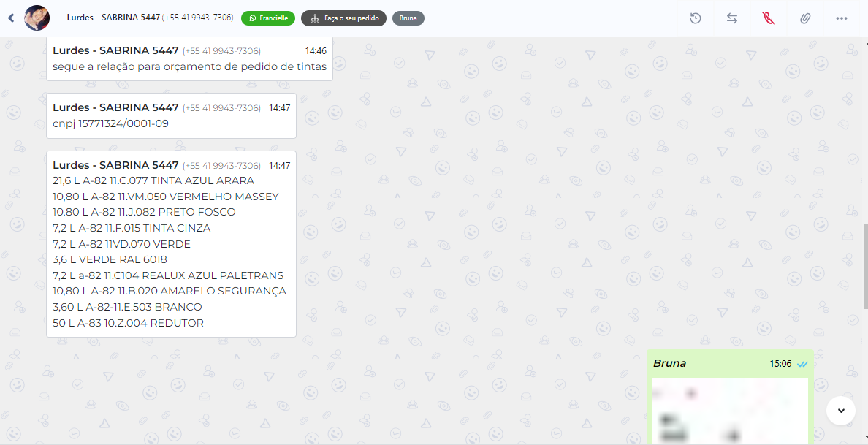Open the conversation history clock icon
This screenshot has width=868, height=445.
click(x=696, y=18)
